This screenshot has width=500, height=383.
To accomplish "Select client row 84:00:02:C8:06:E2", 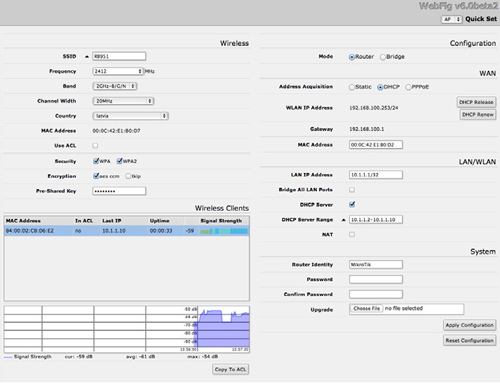I will pyautogui.click(x=127, y=231).
